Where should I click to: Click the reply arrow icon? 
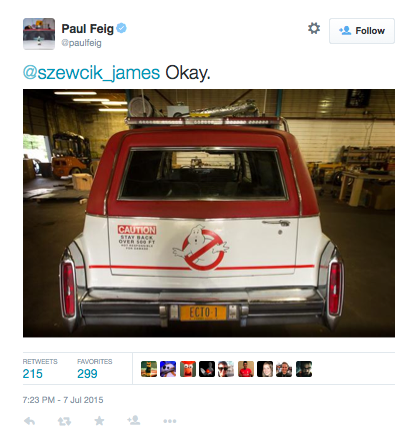click(30, 421)
